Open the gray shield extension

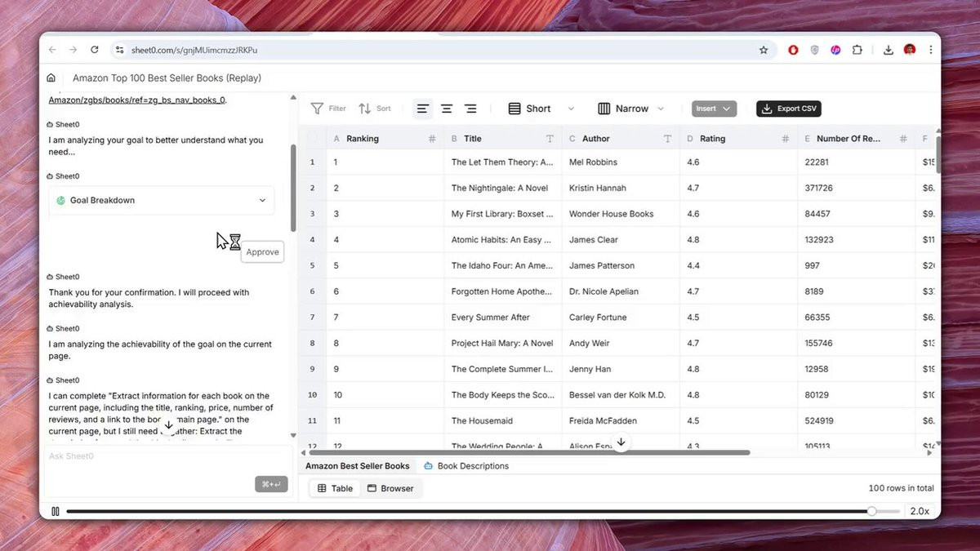814,50
